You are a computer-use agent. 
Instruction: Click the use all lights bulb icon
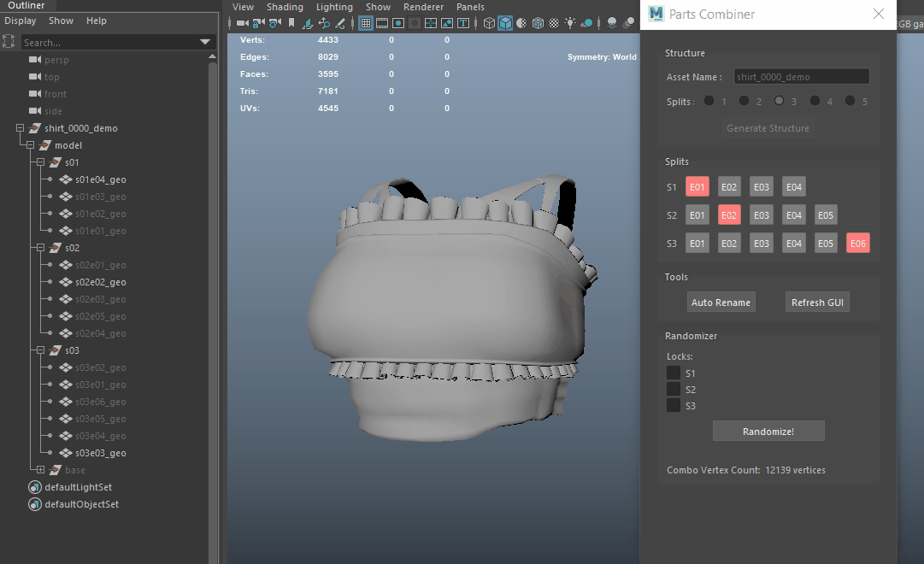coord(570,23)
